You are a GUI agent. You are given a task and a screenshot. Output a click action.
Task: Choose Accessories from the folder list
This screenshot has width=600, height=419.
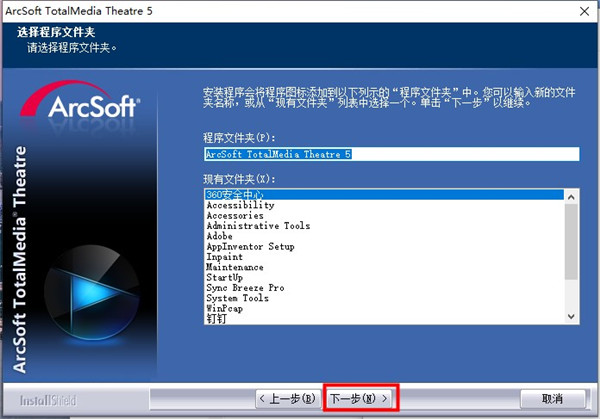(235, 215)
